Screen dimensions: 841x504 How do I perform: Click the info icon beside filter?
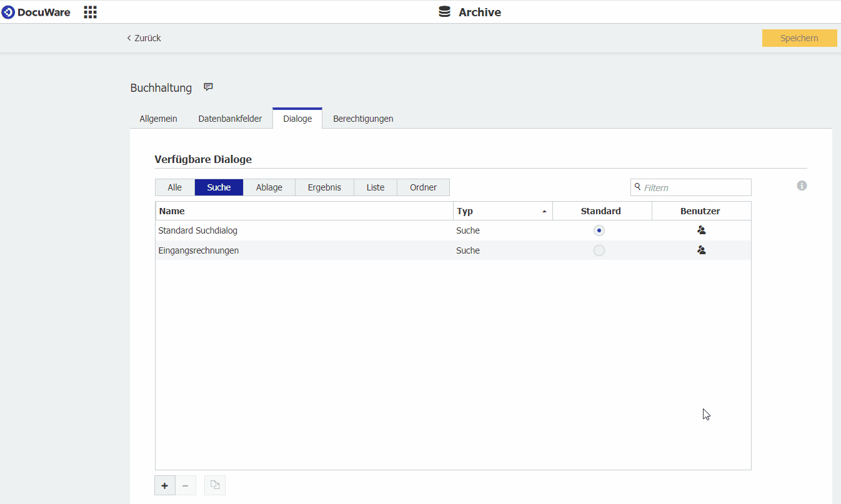[x=802, y=185]
